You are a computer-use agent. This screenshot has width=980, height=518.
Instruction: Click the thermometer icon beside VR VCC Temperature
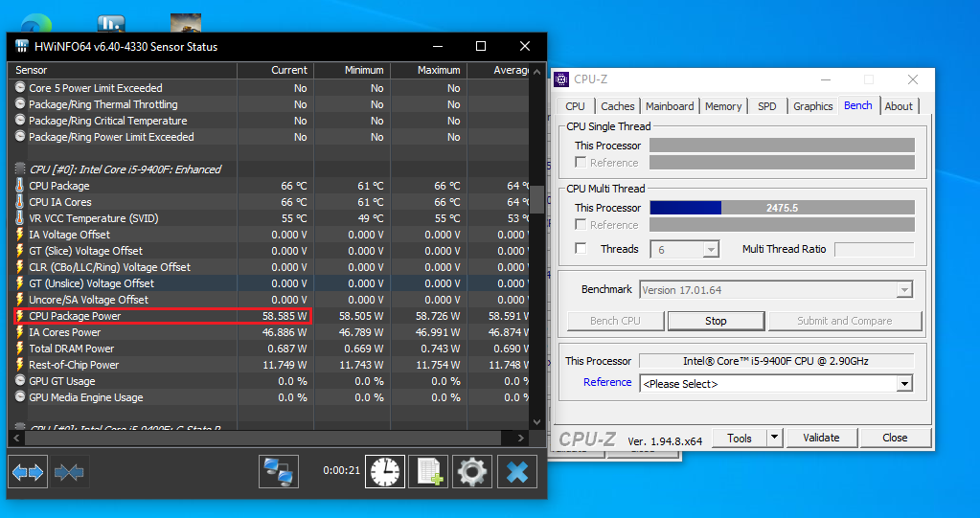(x=20, y=218)
